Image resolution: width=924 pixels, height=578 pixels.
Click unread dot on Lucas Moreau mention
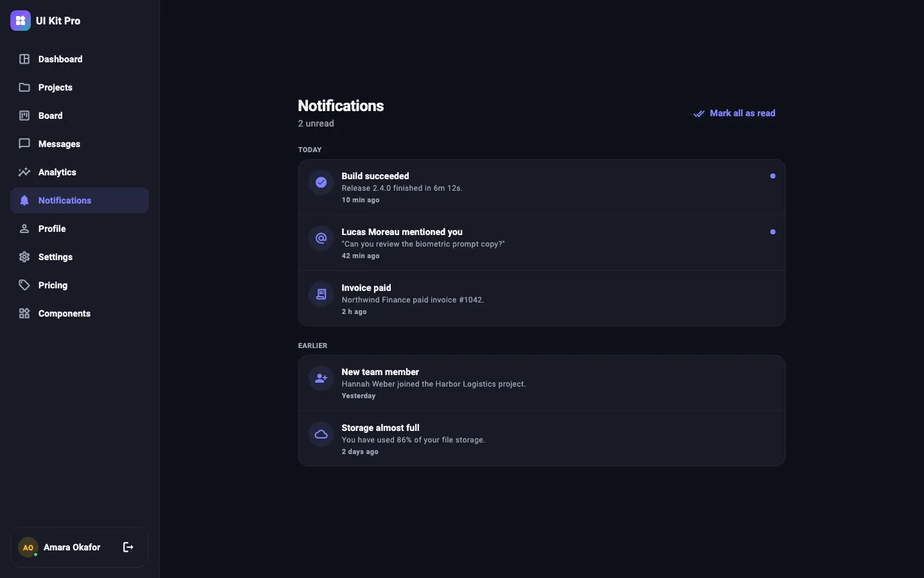(x=773, y=232)
